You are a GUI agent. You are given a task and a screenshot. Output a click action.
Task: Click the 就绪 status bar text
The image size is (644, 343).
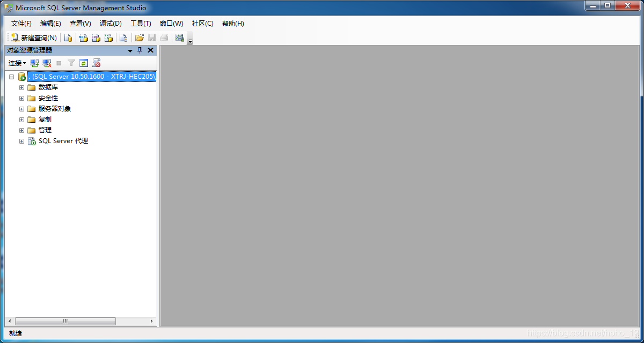tap(16, 333)
